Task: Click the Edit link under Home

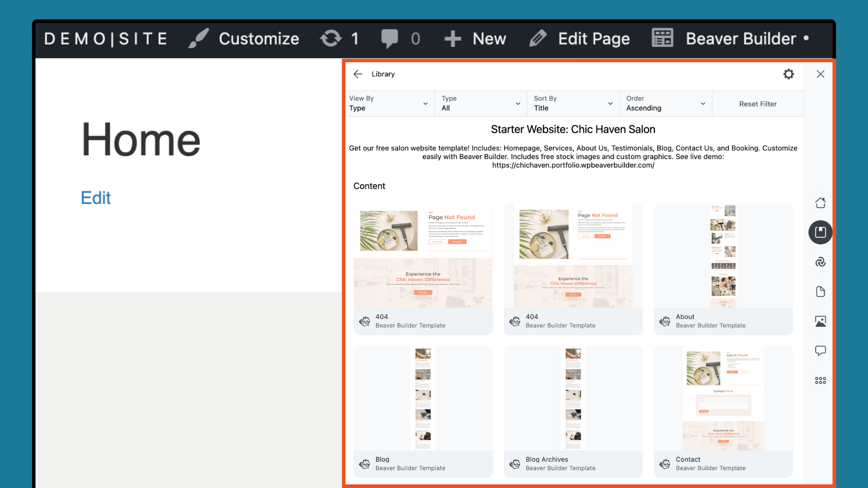Action: [x=95, y=198]
